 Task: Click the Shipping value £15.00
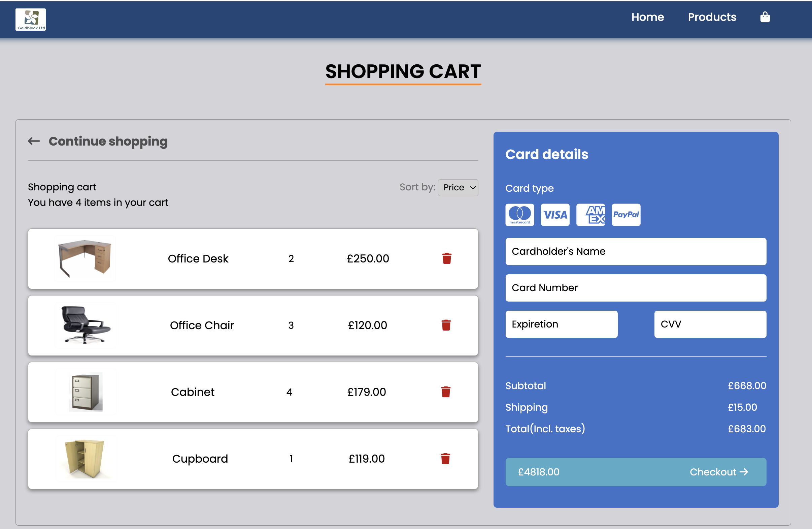coord(742,407)
